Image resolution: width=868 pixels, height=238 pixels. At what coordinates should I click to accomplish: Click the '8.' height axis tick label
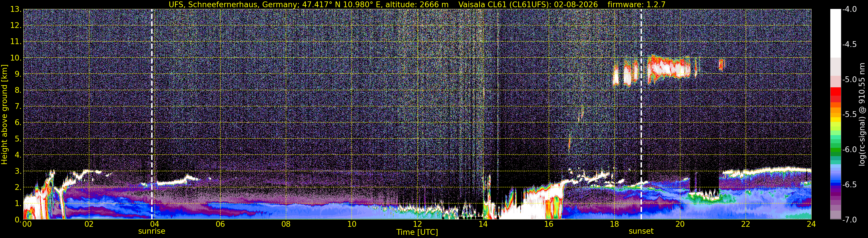[18, 90]
